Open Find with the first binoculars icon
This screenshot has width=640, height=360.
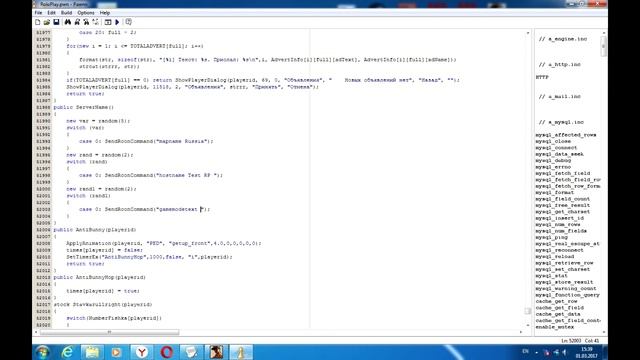coord(68,22)
